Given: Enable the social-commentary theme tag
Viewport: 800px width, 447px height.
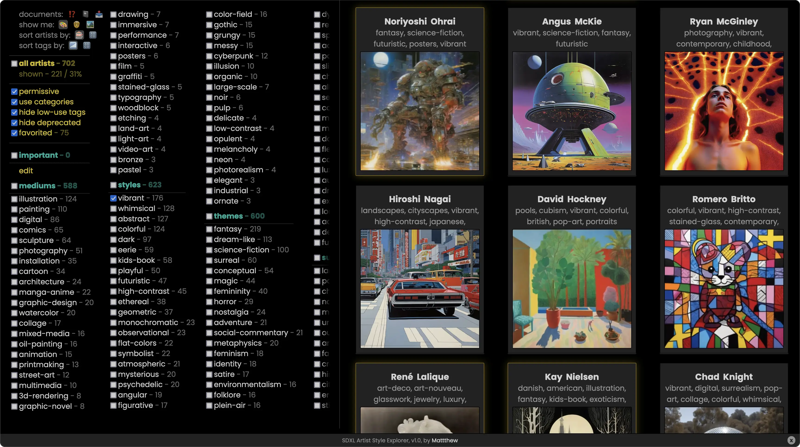Looking at the screenshot, I should click(209, 333).
